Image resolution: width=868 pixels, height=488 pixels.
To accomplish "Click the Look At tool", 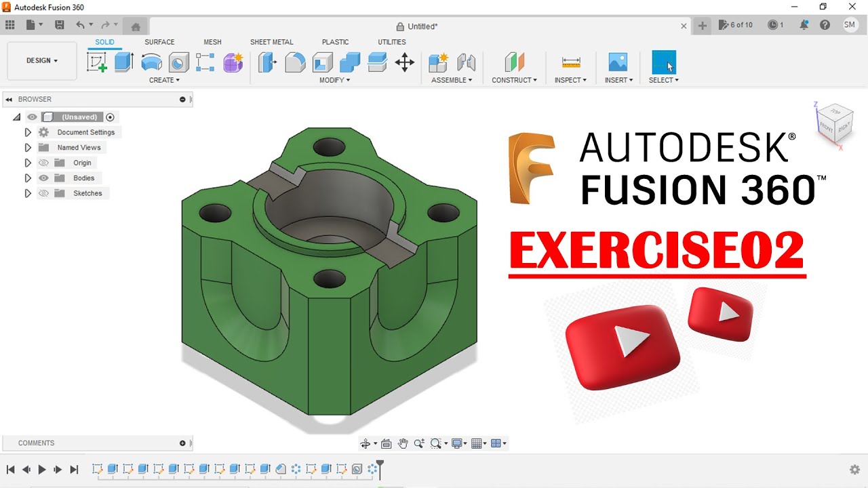I will [x=387, y=443].
